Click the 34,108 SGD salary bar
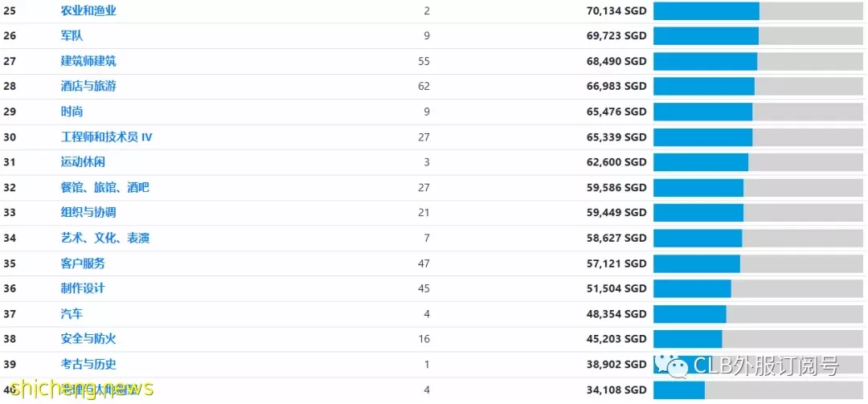 (x=759, y=390)
